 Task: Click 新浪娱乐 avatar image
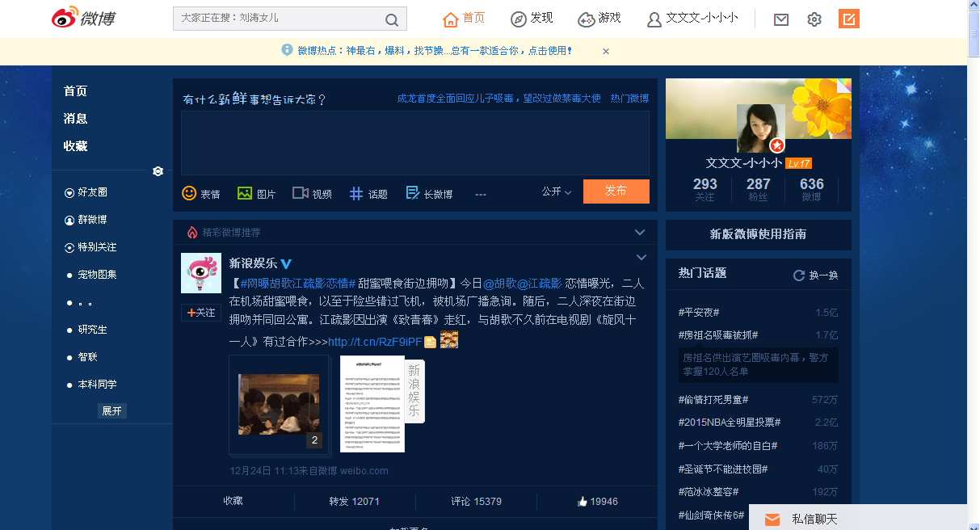201,273
